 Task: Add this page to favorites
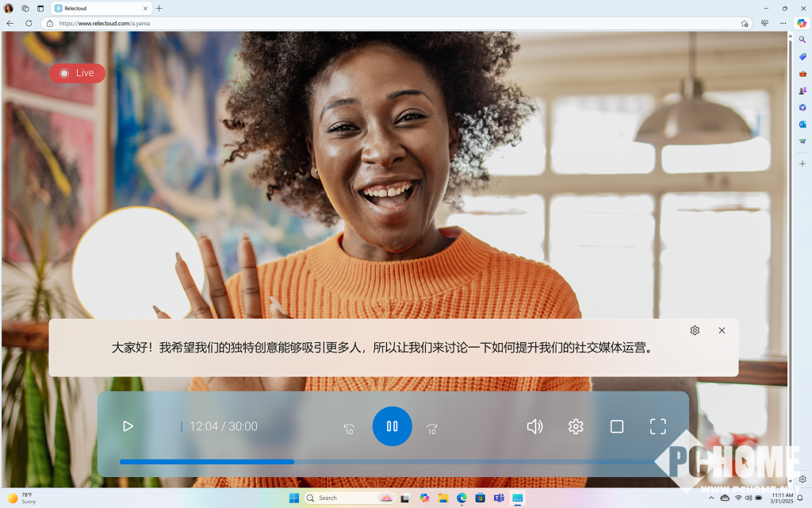point(744,23)
